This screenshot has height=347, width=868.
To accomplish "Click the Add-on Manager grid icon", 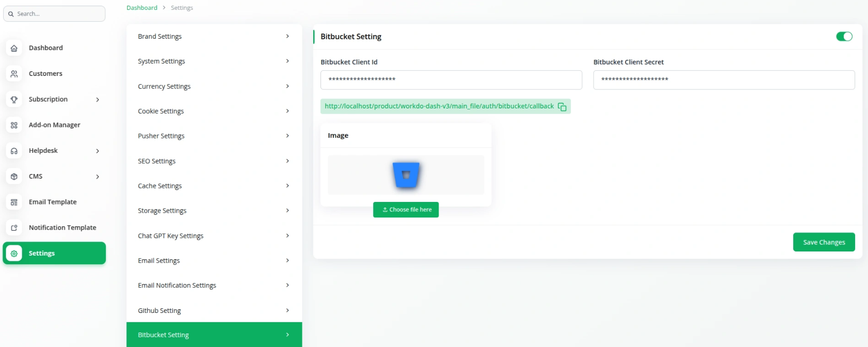I will [x=14, y=125].
